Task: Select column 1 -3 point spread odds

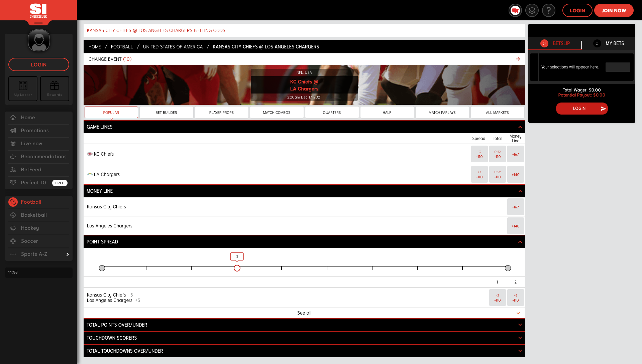Action: (498, 298)
